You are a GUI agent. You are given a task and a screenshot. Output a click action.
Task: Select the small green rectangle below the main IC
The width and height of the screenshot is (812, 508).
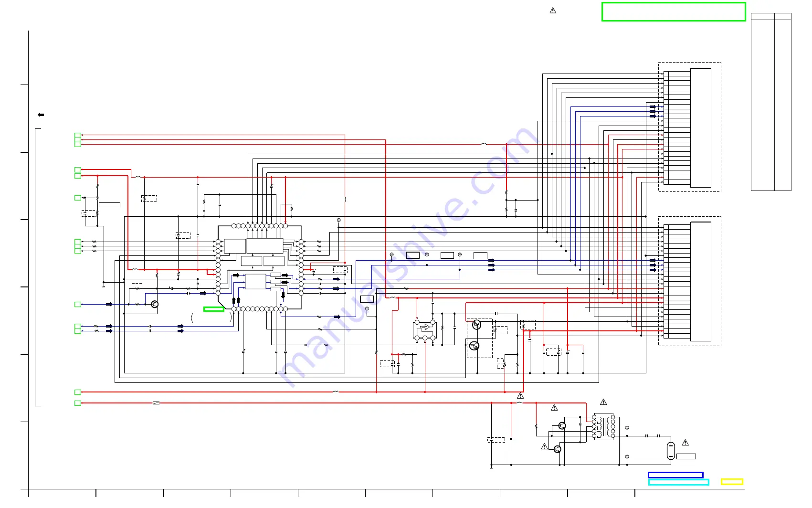tap(214, 309)
